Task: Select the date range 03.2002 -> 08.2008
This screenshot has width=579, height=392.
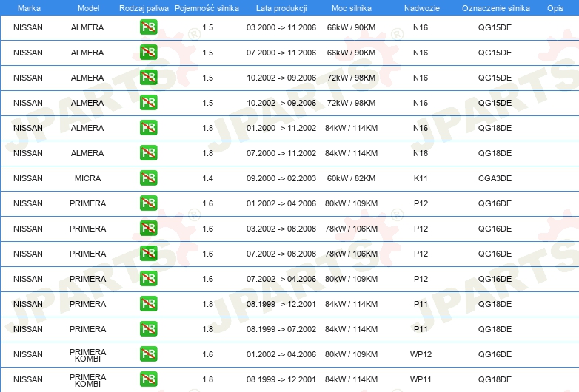Action: pos(281,229)
